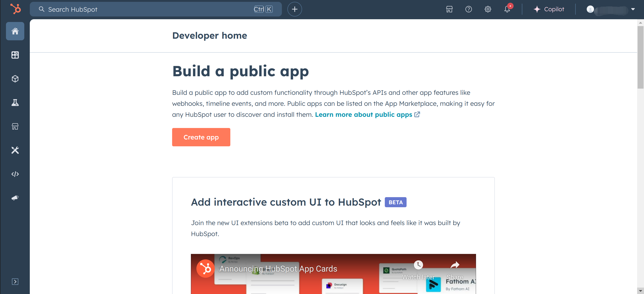Open the notifications bell
The width and height of the screenshot is (644, 294).
point(507,9)
